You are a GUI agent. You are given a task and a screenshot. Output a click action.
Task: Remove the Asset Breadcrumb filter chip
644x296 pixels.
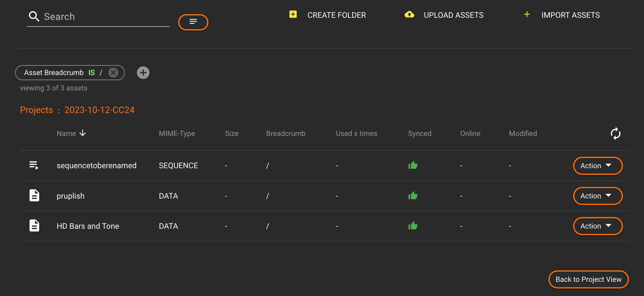[113, 73]
